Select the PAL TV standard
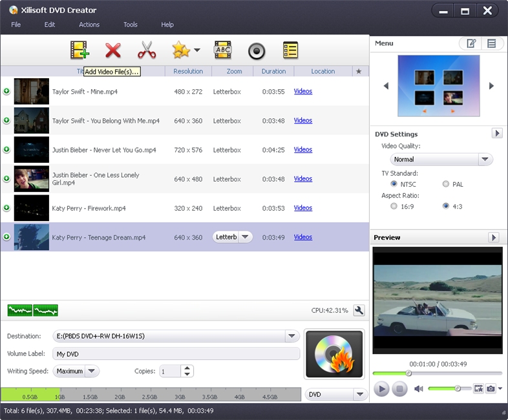Viewport: 508px width, 420px height. pos(446,184)
